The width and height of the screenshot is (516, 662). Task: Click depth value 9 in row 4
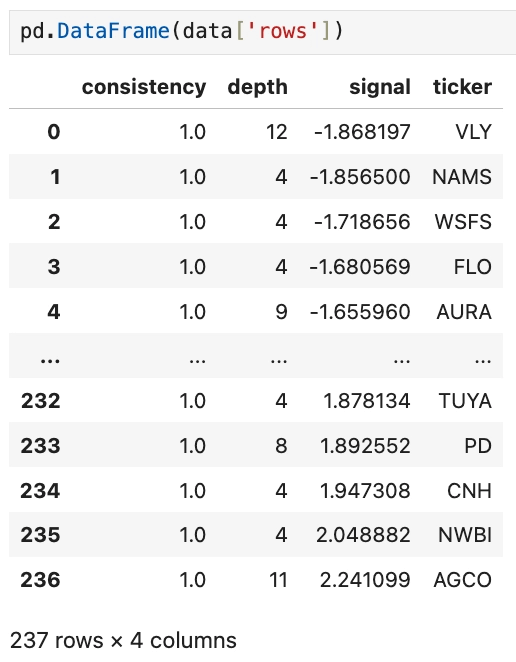click(x=281, y=312)
